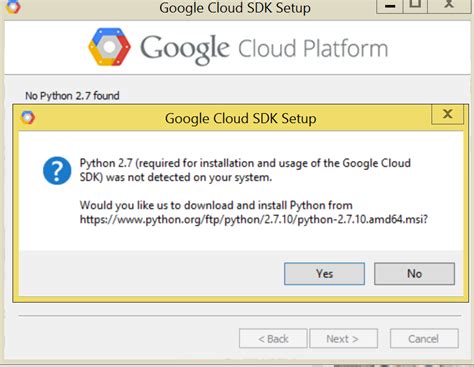Click No to decline Python download

(x=414, y=274)
